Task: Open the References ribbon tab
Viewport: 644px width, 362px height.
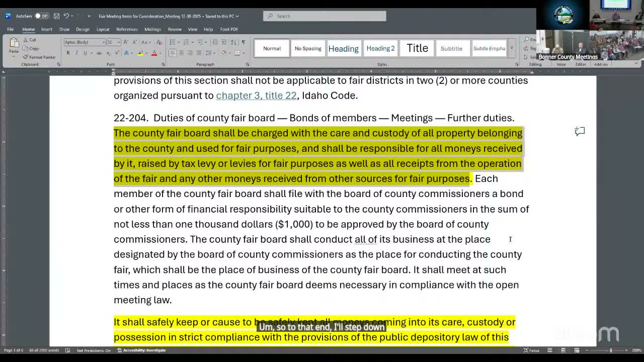Action: click(x=127, y=29)
